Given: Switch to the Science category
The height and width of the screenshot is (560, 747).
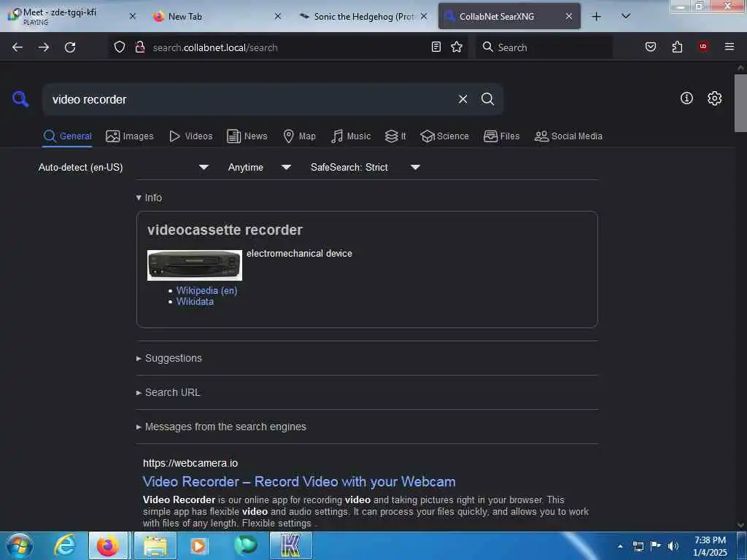Looking at the screenshot, I should [444, 136].
